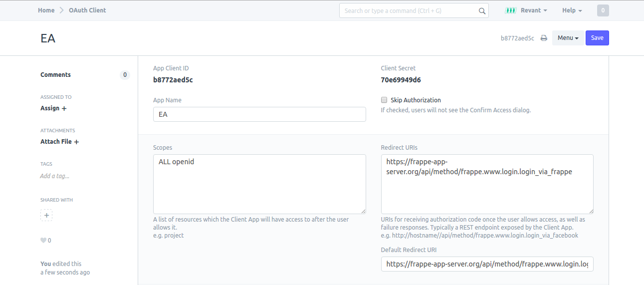Click the comments count badge
Viewport: 644px width, 285px height.
[x=125, y=75]
